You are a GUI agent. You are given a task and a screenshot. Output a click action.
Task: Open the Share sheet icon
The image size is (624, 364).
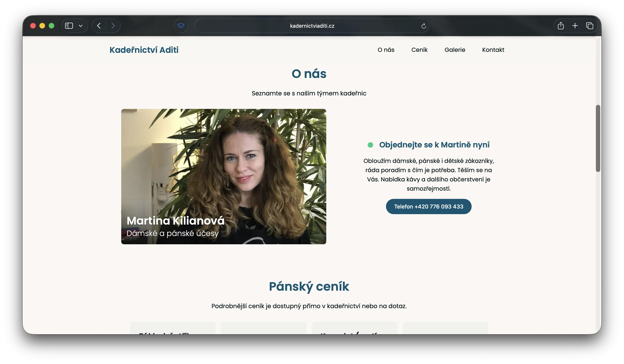pyautogui.click(x=561, y=26)
